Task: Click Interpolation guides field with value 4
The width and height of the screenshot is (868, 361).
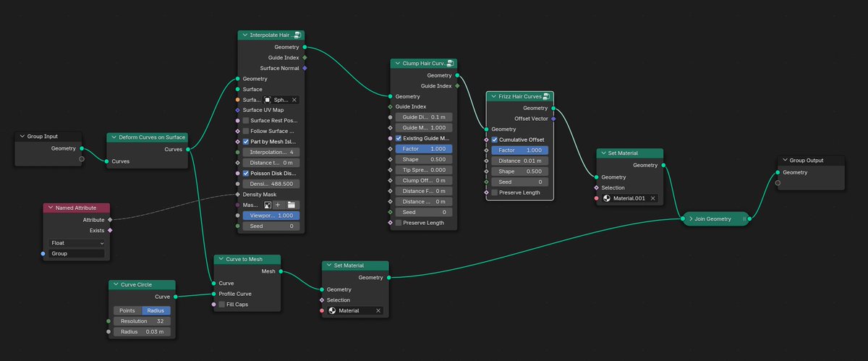Action: coord(271,153)
